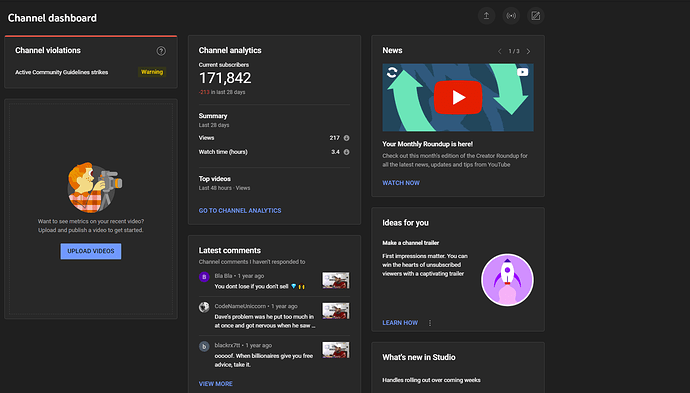Open video thumbnail beside CodeNameUniccorn comment
The image size is (690, 393).
[335, 311]
